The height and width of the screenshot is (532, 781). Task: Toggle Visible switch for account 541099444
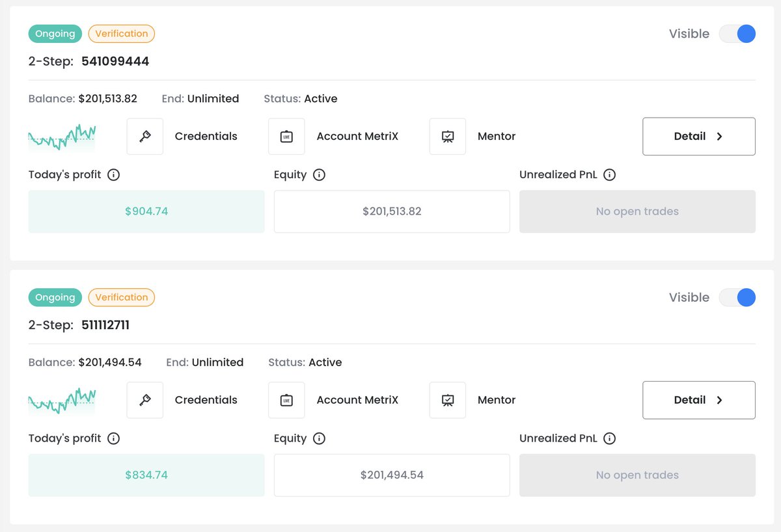737,34
